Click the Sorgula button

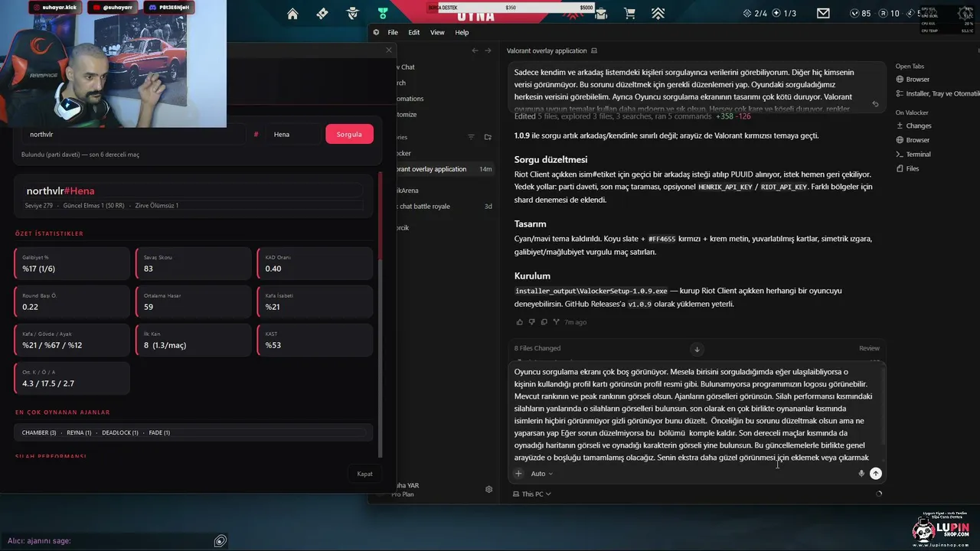(349, 134)
